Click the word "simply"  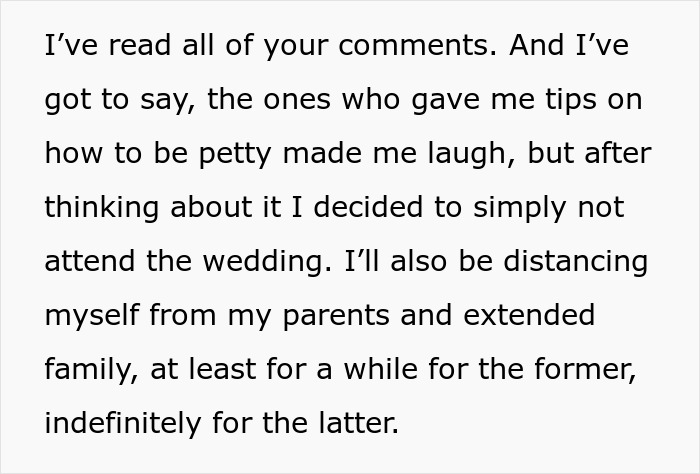click(519, 208)
